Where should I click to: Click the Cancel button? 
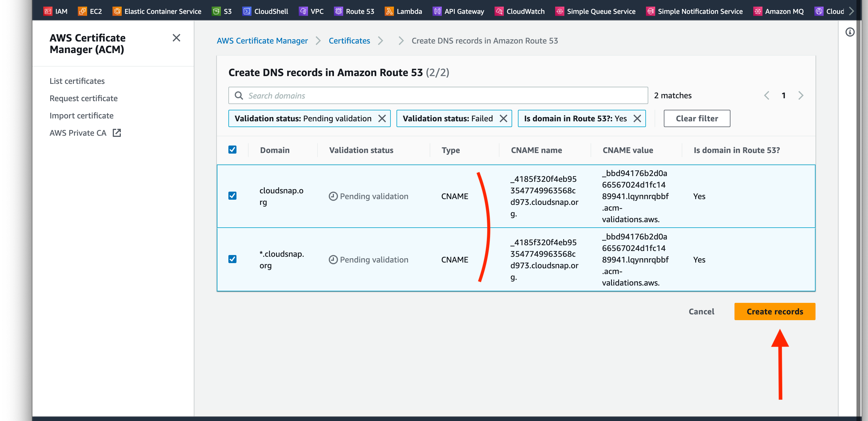[x=701, y=311]
